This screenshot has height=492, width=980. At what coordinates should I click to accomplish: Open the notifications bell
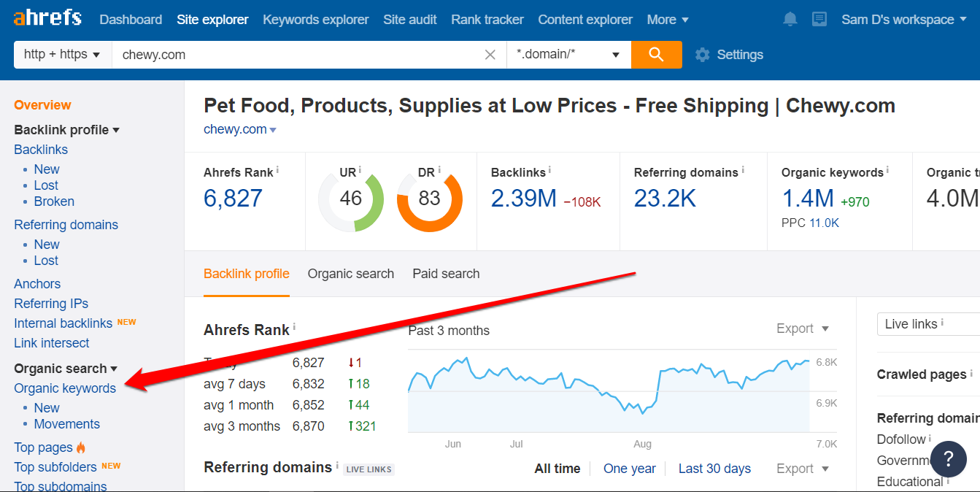(790, 20)
